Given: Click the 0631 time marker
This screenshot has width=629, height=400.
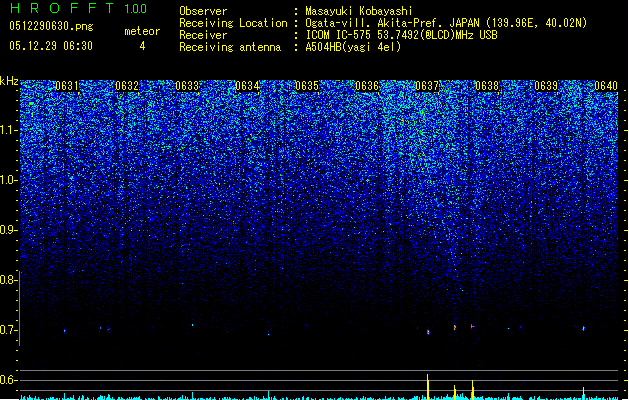Looking at the screenshot, I should point(67,86).
